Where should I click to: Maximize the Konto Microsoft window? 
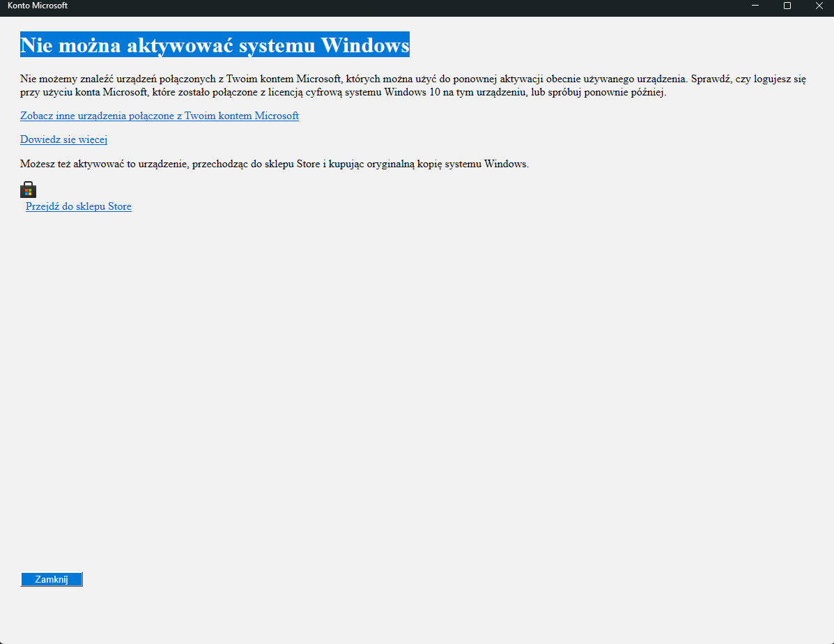787,6
